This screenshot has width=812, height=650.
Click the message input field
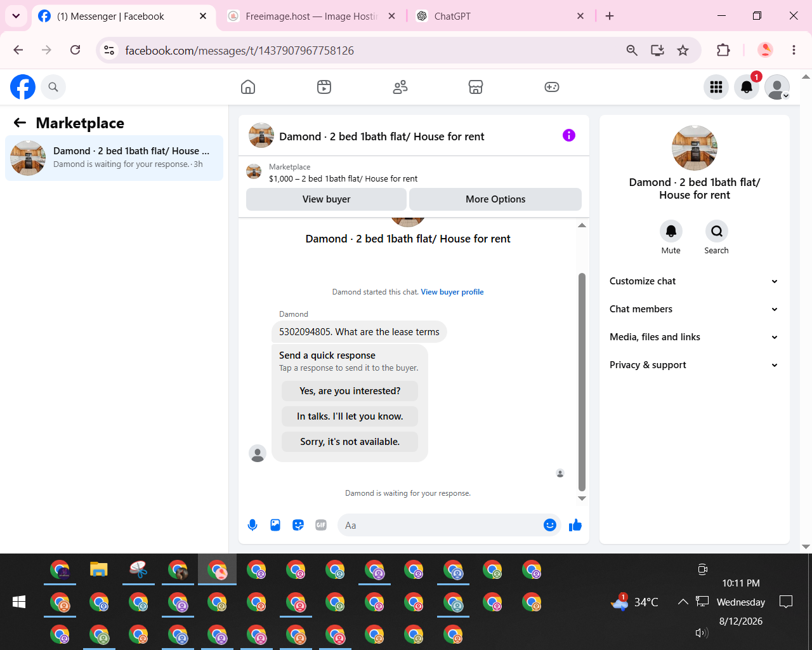tap(449, 525)
